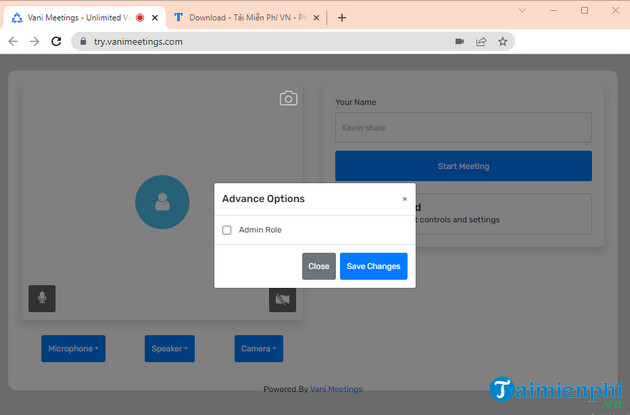Open camera permission icon in address bar
The image size is (630, 415).
459,42
